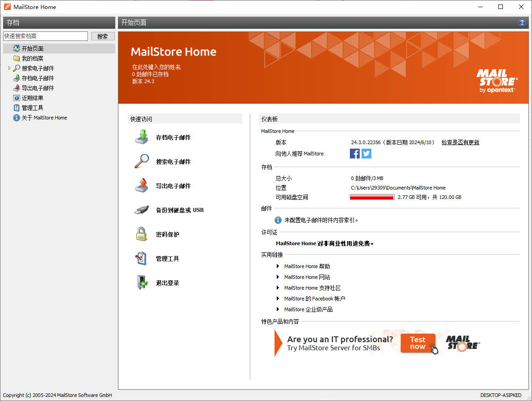The image size is (532, 401).
Task: Click the Copyright text in status bar
Action: coord(57,395)
